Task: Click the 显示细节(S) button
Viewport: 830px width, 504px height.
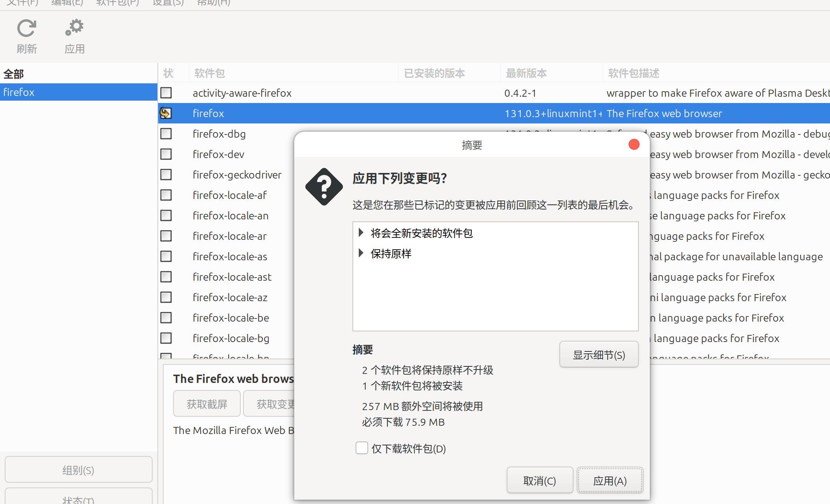Action: pyautogui.click(x=599, y=354)
